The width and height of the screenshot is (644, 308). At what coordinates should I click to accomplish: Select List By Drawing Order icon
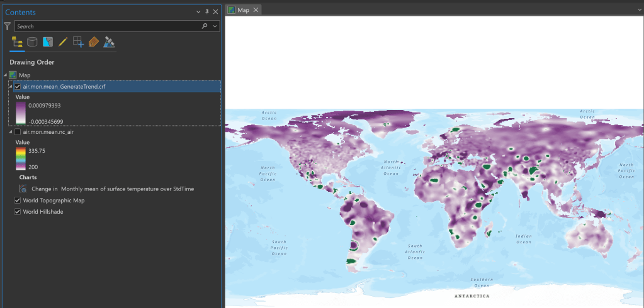pyautogui.click(x=17, y=42)
